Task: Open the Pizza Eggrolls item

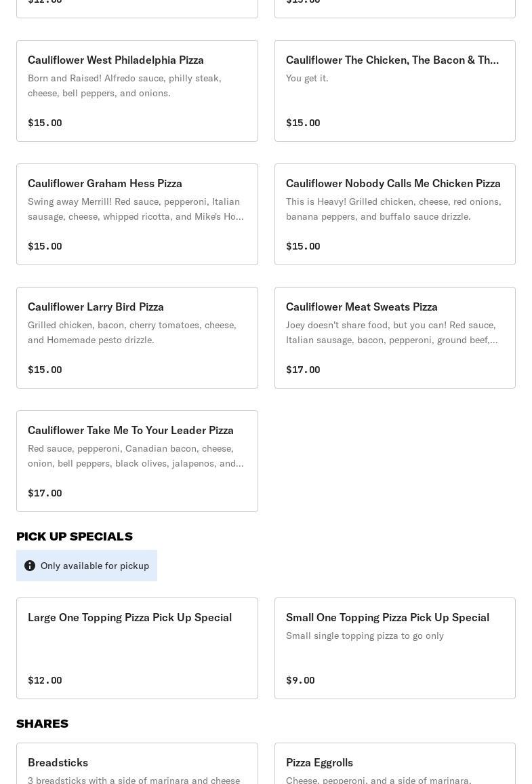Action: click(x=394, y=765)
